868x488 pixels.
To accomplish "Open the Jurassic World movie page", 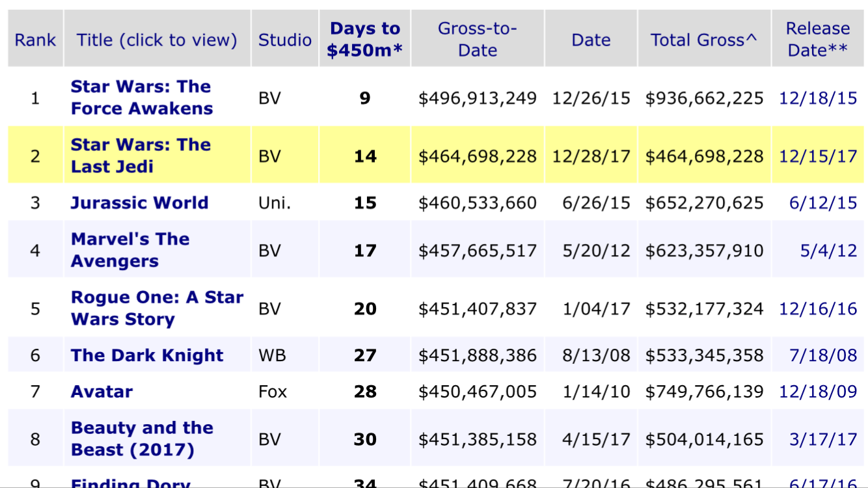I will coord(139,203).
